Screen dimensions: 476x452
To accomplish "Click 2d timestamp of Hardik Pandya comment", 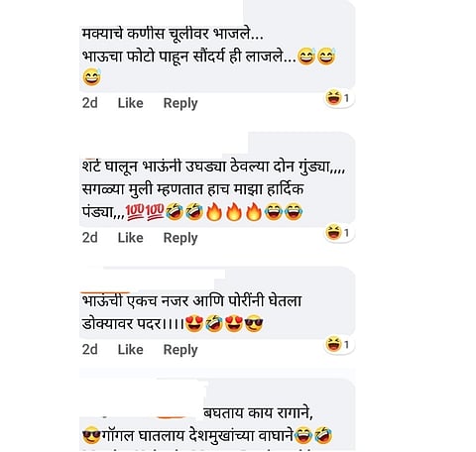I will point(90,238).
